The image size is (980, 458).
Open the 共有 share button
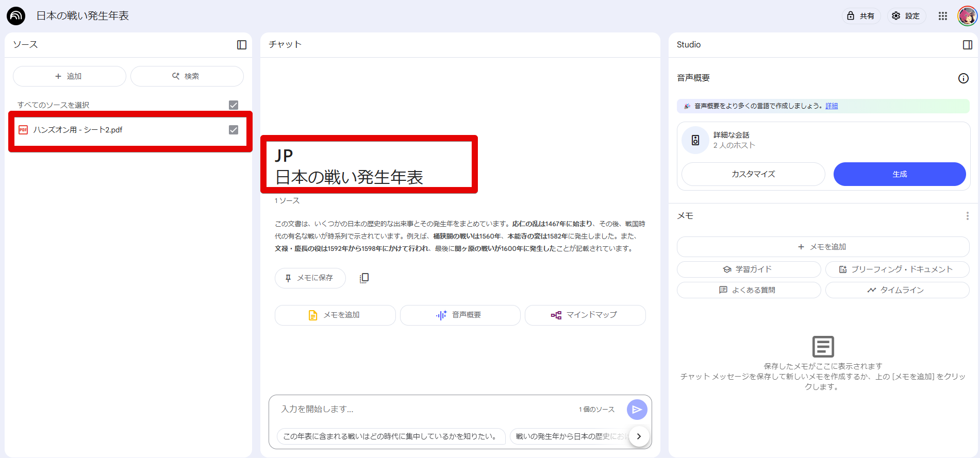[861, 16]
